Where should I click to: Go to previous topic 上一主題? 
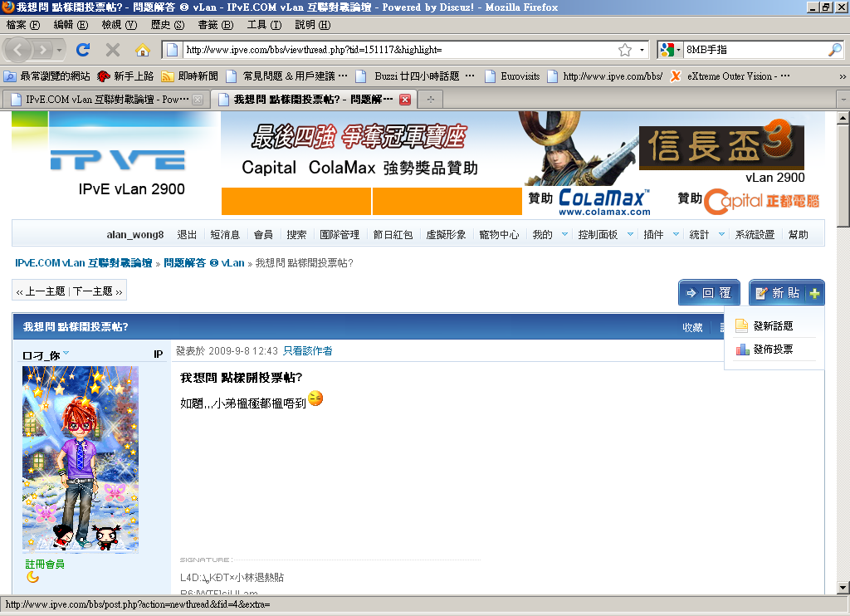[x=41, y=291]
